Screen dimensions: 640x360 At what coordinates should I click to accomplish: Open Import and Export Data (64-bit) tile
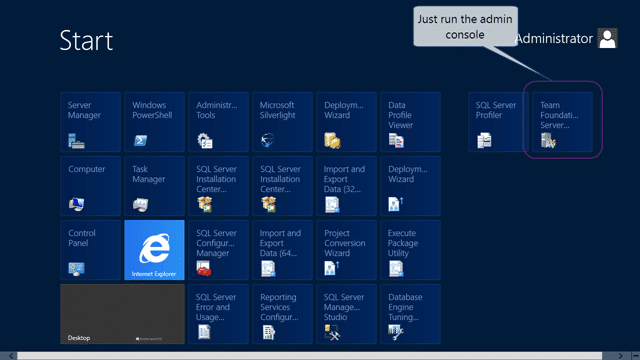pos(282,250)
